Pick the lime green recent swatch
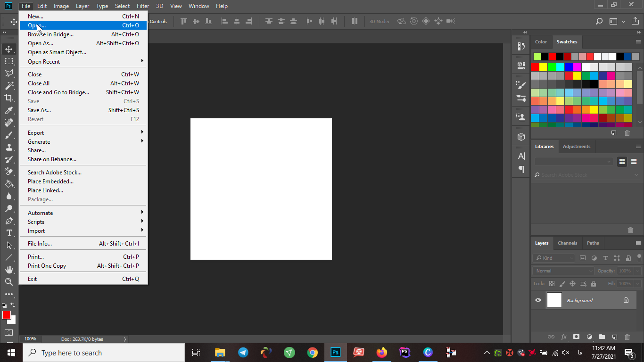 click(x=537, y=57)
